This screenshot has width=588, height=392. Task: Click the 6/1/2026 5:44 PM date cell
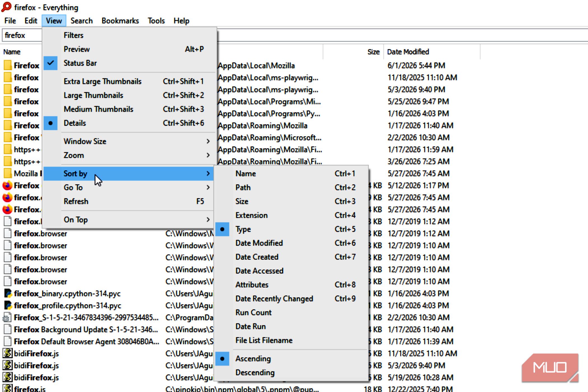[x=416, y=66]
